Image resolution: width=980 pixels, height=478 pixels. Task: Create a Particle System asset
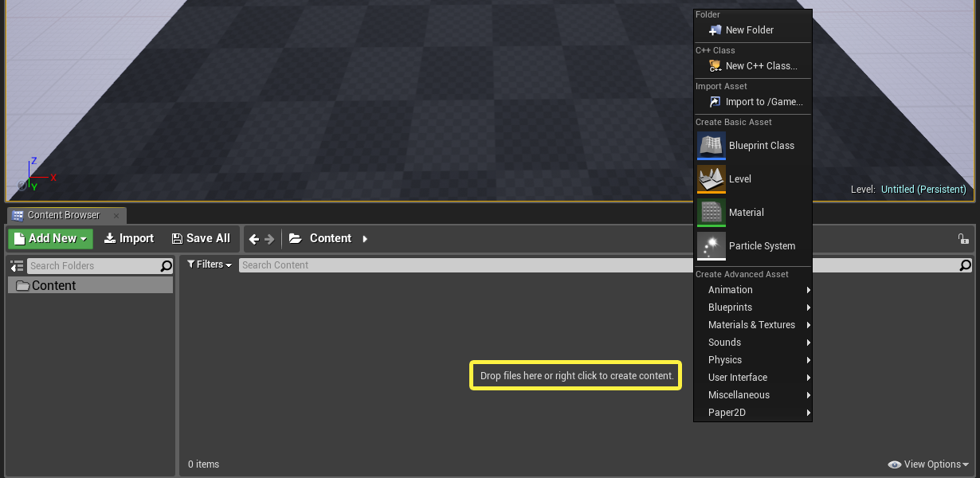[752, 246]
